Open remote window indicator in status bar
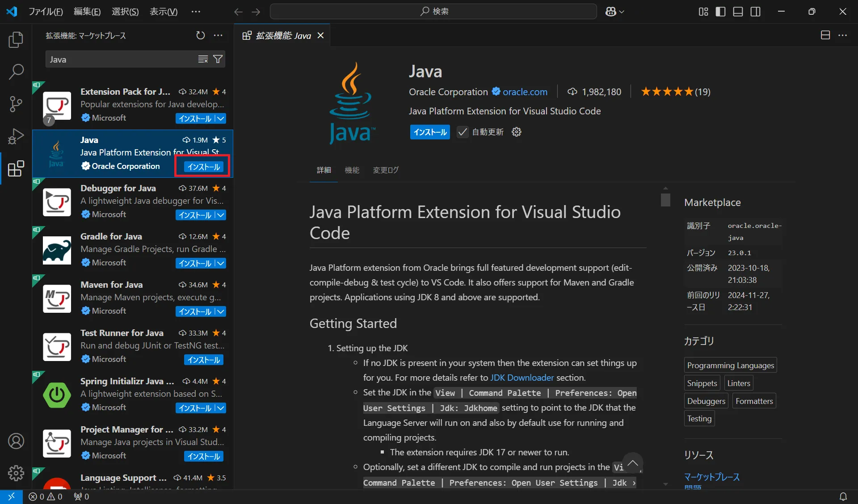Screen dimensions: 858x504 coord(11,496)
